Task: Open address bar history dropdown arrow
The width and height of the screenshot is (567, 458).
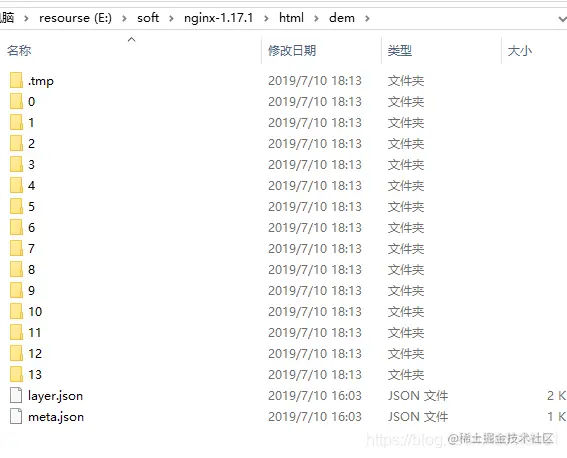Action: click(562, 18)
